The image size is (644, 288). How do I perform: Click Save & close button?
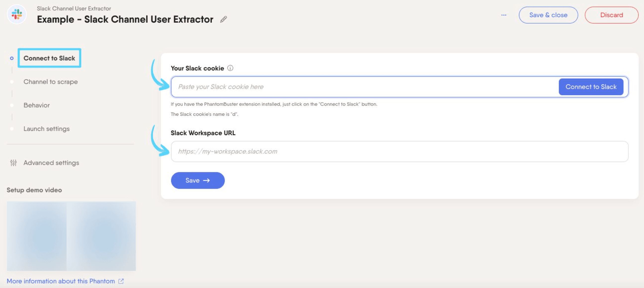[x=548, y=15]
